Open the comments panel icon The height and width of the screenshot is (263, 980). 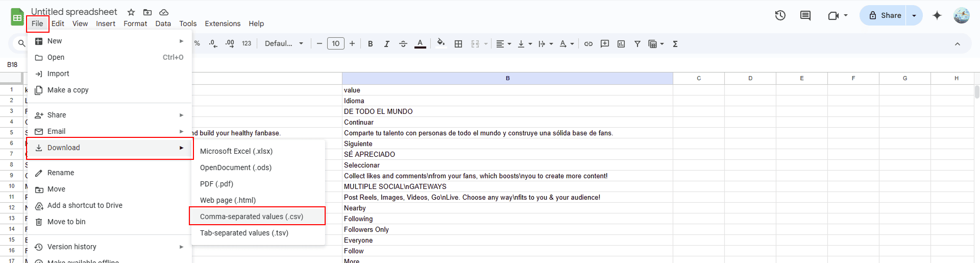tap(805, 15)
